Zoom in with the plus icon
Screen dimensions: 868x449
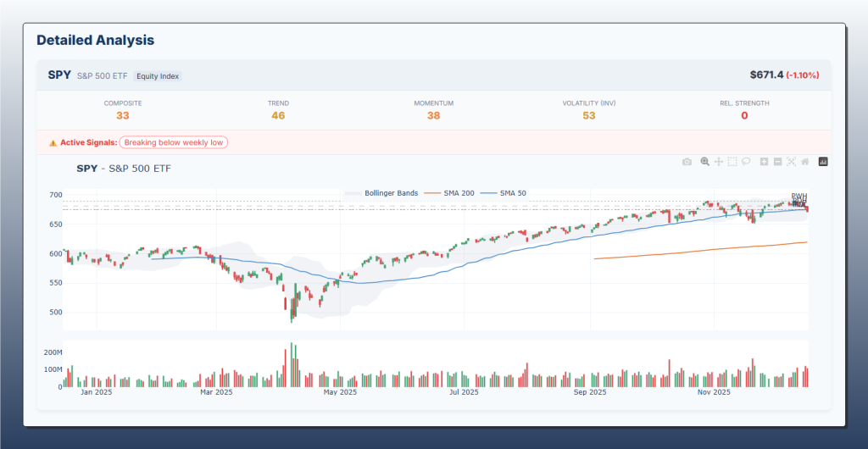point(764,162)
